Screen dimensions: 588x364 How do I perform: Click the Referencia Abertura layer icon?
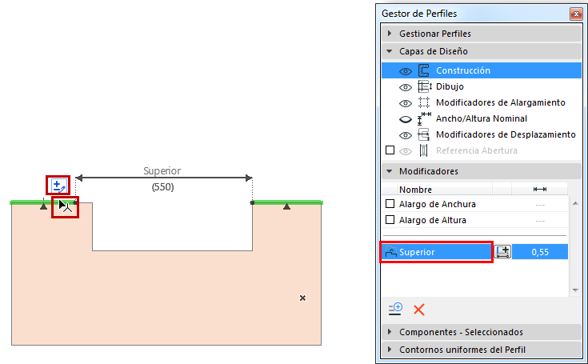pos(423,150)
